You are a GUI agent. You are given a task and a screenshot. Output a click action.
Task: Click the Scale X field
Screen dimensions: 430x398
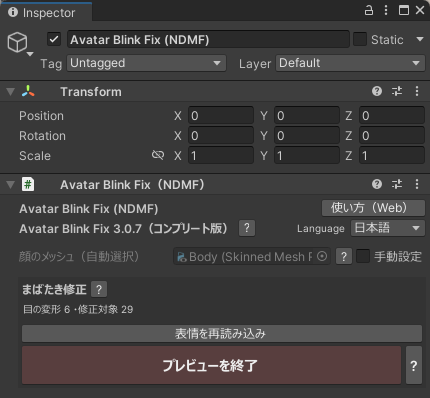221,156
